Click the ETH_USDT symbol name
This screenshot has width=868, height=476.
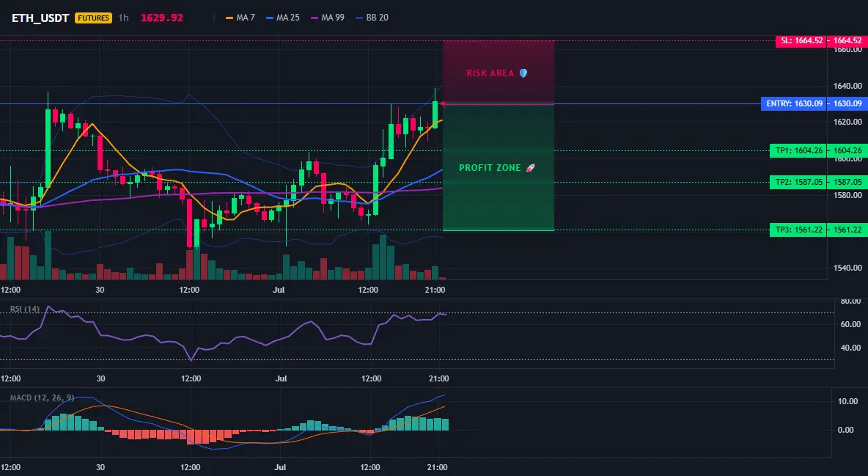(x=40, y=18)
